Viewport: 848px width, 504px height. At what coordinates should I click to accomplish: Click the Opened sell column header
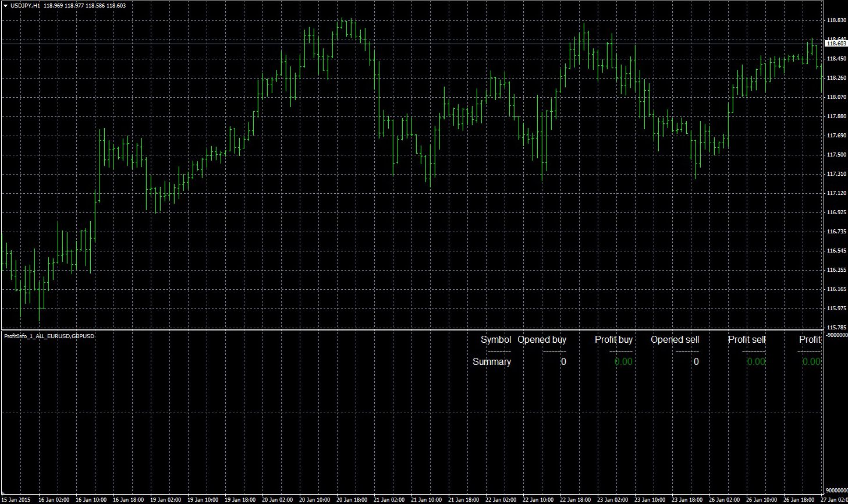click(x=675, y=339)
